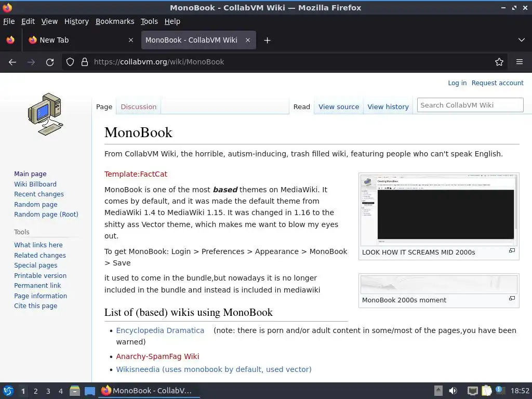Viewport: 532px width, 399px height.
Task: Select the Discussion wiki tab
Action: [x=138, y=107]
